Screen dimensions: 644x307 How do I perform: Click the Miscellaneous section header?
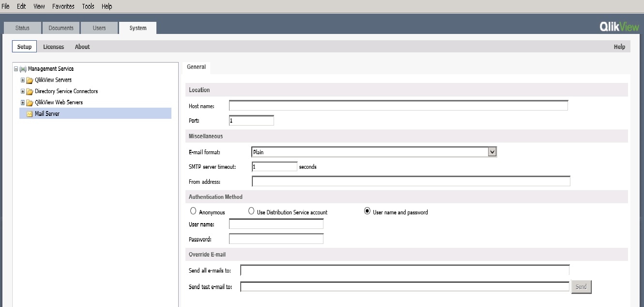[407, 136]
